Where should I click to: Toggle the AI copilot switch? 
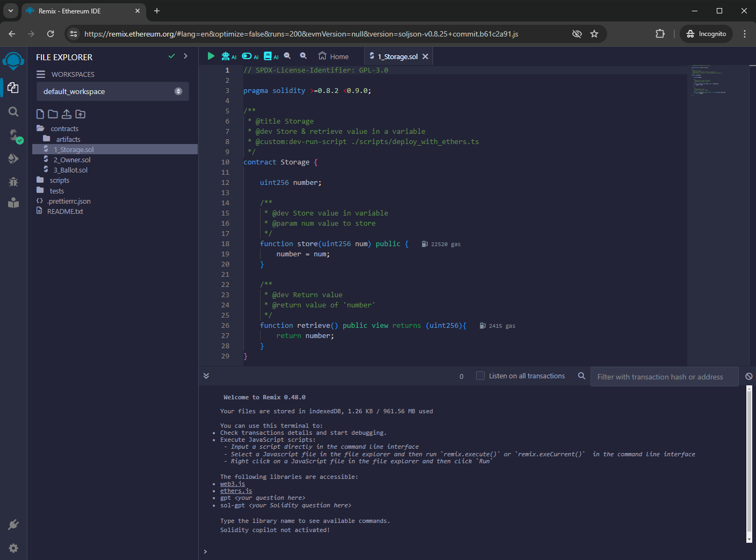point(247,56)
